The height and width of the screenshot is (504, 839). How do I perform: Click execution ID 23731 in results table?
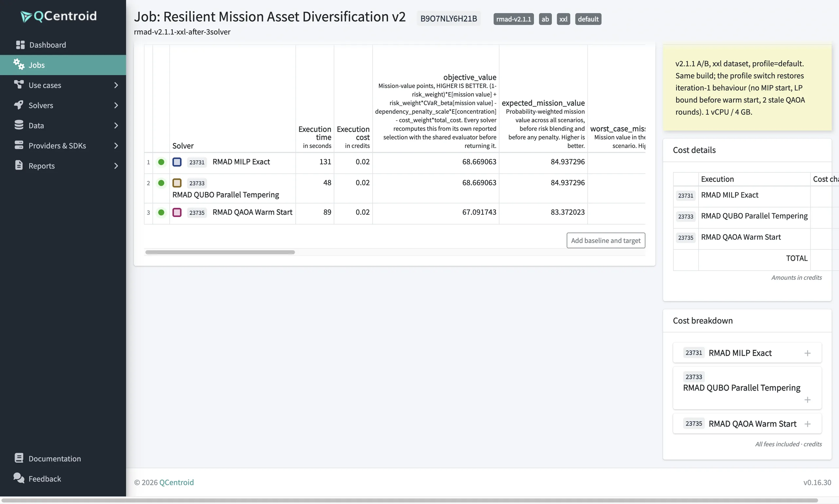[197, 162]
